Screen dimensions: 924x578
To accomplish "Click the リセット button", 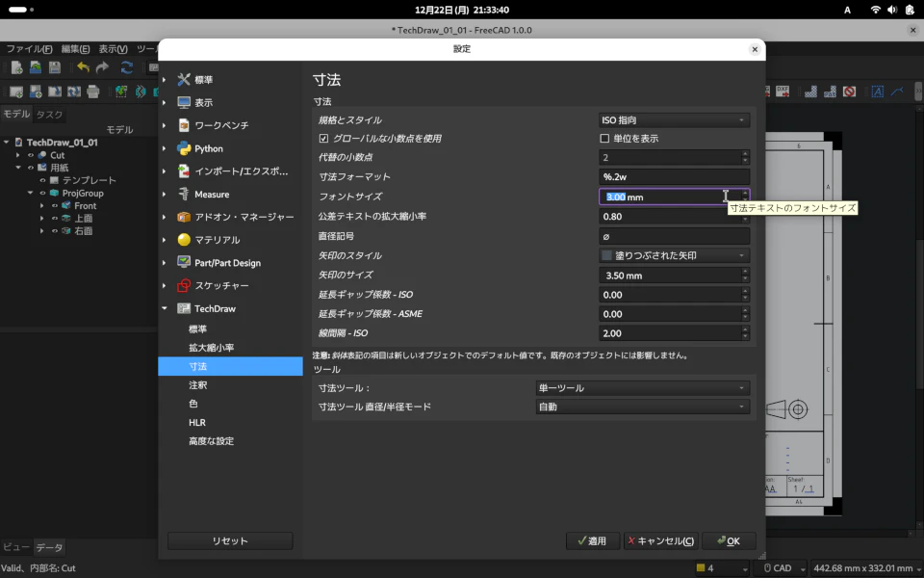I will click(x=230, y=540).
